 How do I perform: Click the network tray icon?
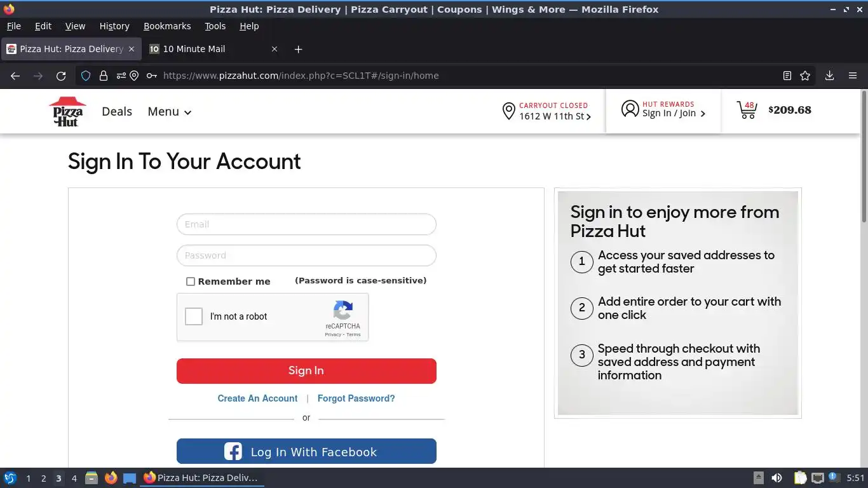pyautogui.click(x=818, y=478)
